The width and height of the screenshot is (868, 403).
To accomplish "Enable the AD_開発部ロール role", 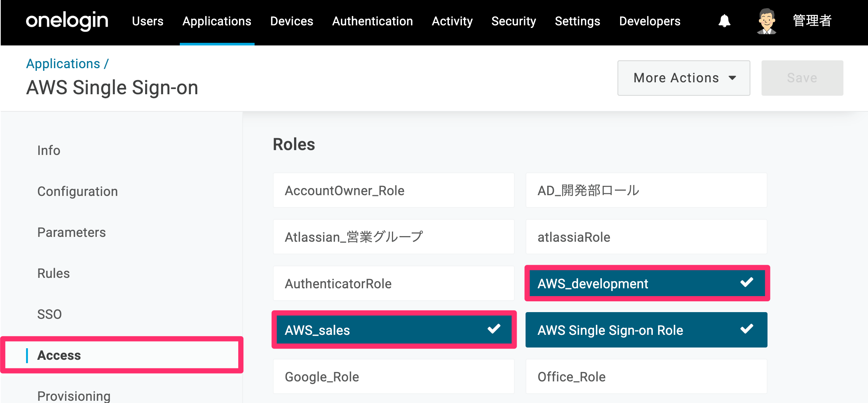I will [646, 190].
